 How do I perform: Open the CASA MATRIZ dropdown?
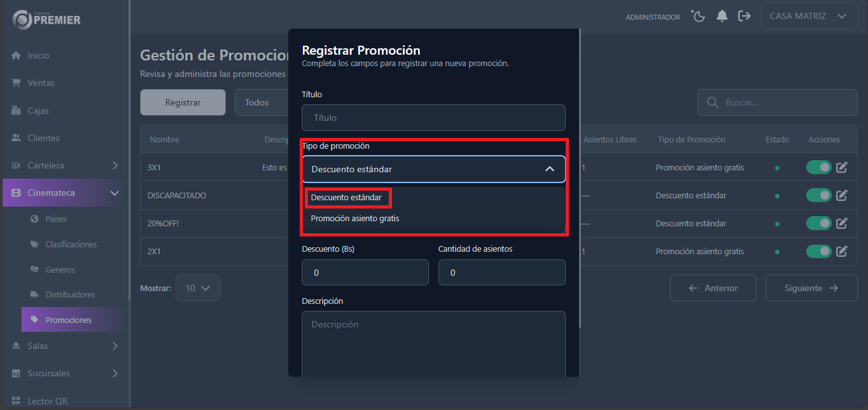(808, 16)
